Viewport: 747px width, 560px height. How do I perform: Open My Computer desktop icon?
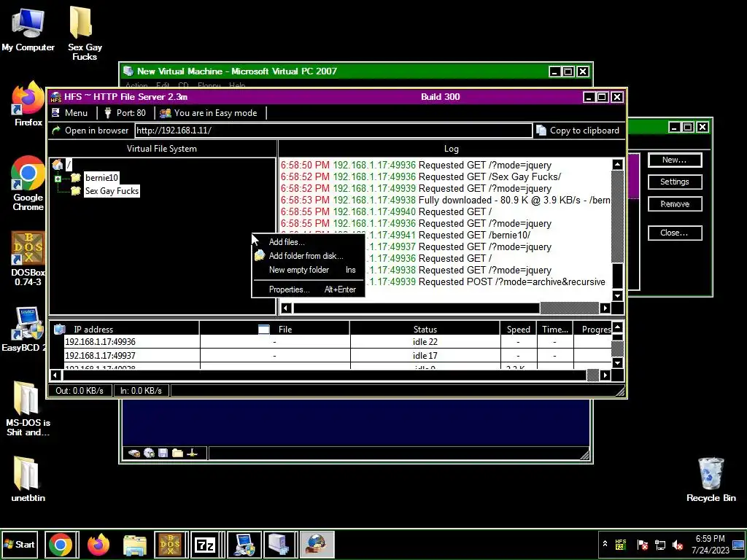(x=28, y=29)
